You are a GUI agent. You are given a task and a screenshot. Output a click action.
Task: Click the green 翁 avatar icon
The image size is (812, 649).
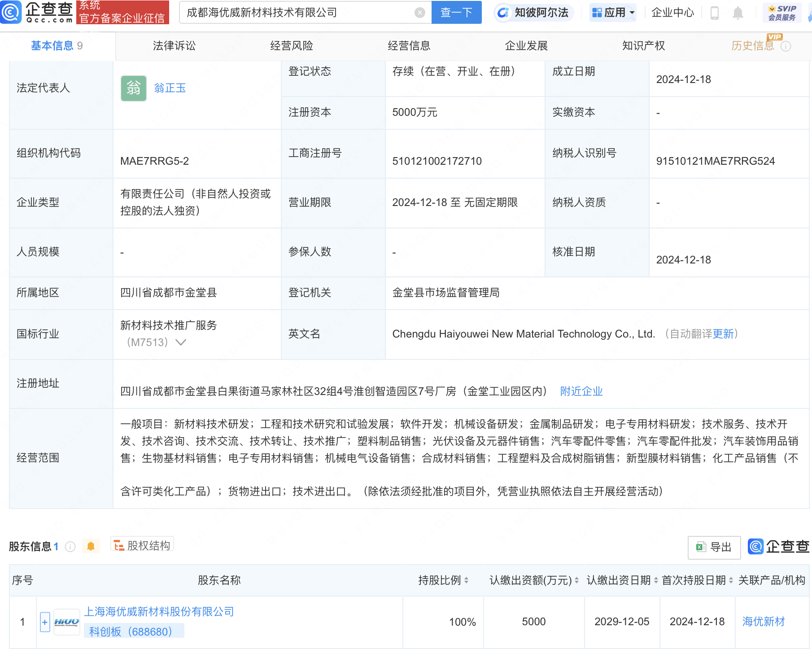[134, 88]
